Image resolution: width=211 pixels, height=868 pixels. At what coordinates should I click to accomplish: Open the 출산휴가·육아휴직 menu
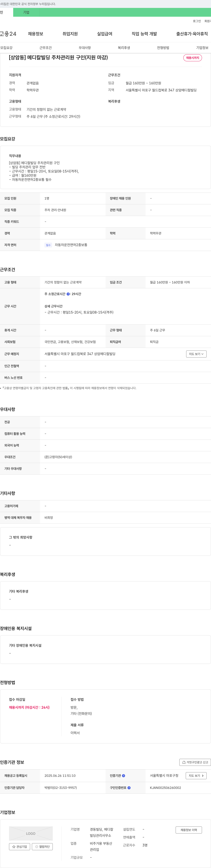(x=192, y=34)
